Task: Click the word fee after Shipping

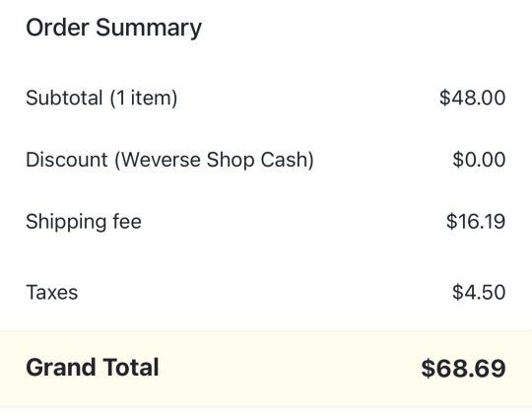Action: 127,222
